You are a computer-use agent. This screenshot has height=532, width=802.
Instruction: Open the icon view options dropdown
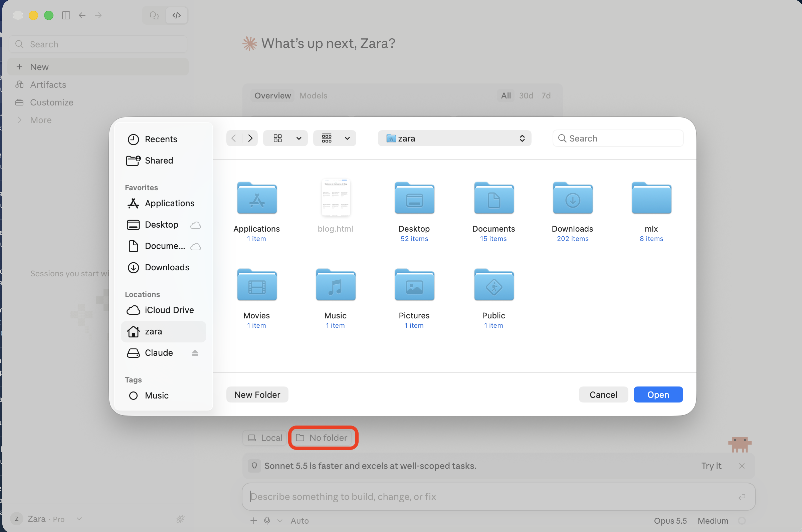coord(285,138)
